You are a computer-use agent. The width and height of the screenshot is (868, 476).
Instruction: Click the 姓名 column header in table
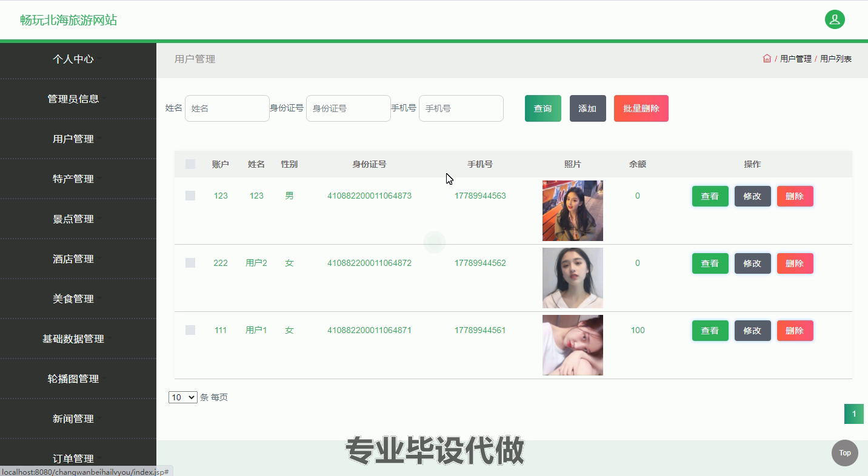click(256, 164)
